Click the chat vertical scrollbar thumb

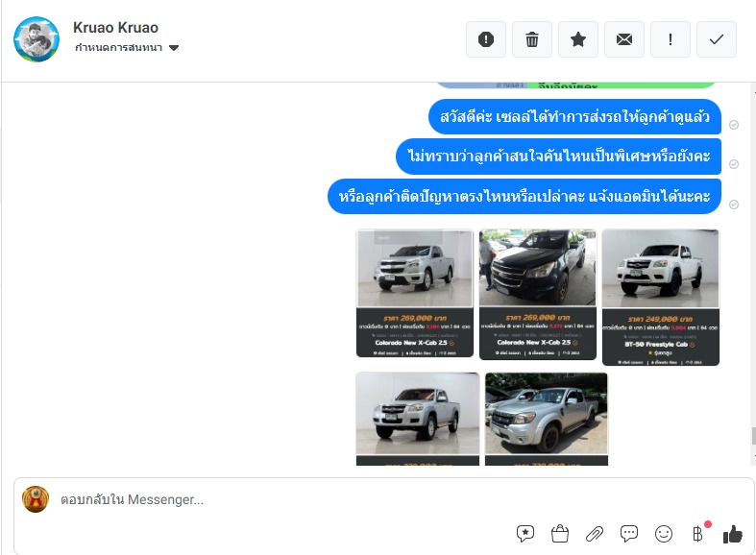(x=753, y=436)
